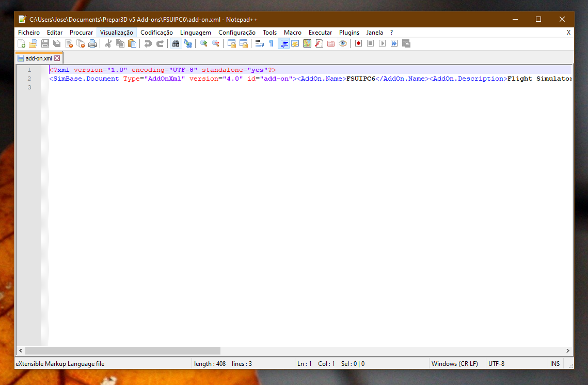Click the Save All icon
588x385 pixels.
point(57,43)
